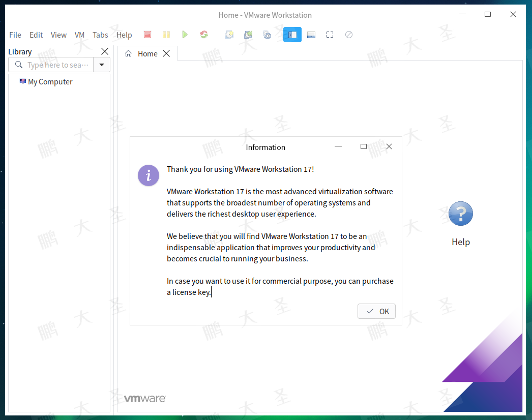The image size is (532, 420).
Task: Switch to the Home tab
Action: coord(147,53)
